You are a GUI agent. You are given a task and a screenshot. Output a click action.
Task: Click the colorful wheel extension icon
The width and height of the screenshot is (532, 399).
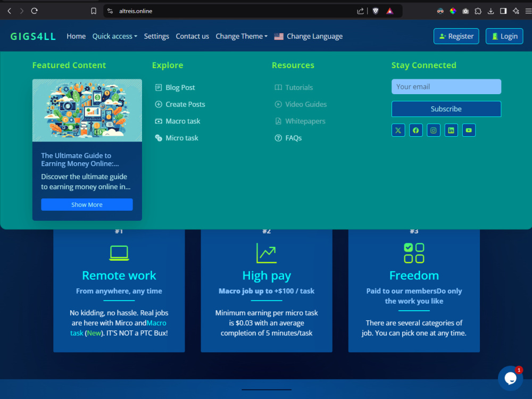pyautogui.click(x=453, y=11)
